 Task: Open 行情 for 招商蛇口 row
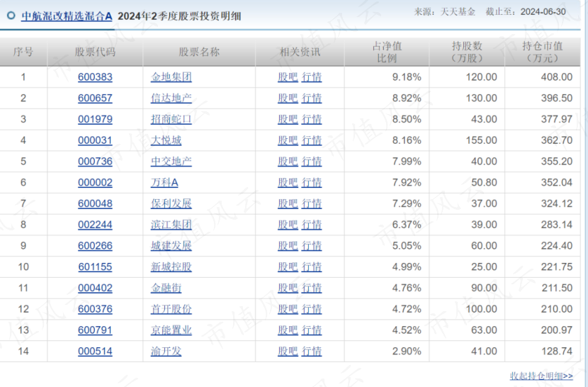[312, 119]
